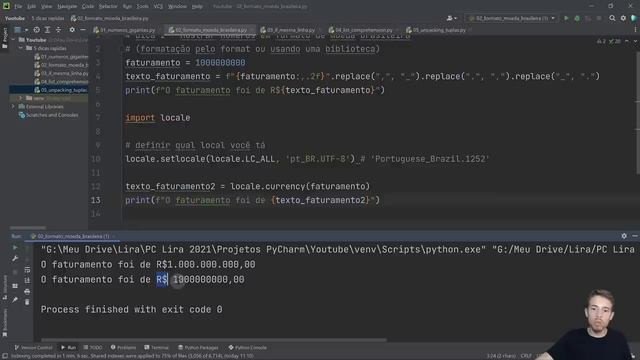The height and width of the screenshot is (360, 640).
Task: Toggle the Structure side panel tab
Action: click(x=4, y=288)
